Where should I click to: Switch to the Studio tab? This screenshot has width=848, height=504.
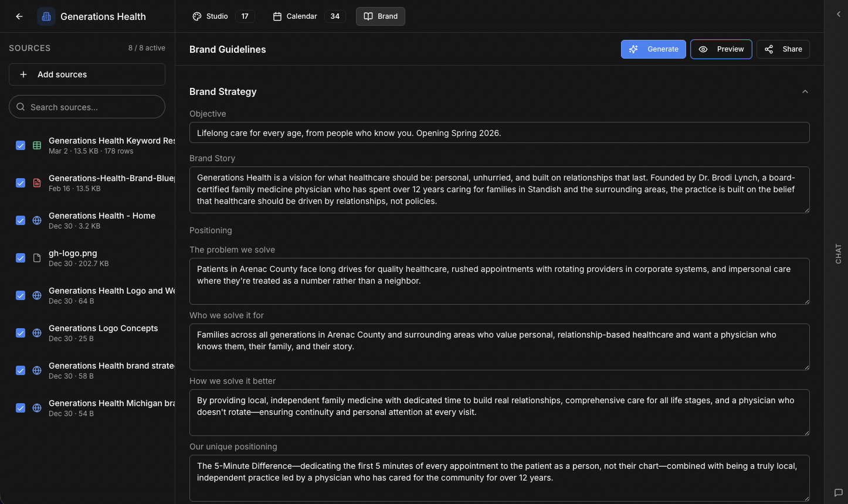coord(223,16)
